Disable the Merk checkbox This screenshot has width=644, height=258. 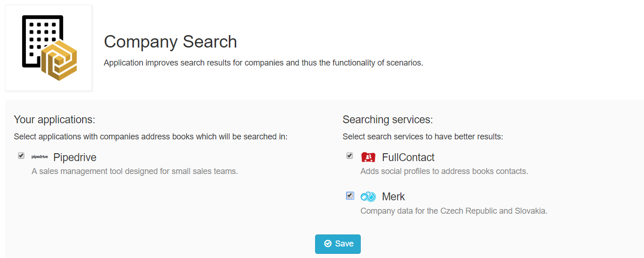point(350,196)
